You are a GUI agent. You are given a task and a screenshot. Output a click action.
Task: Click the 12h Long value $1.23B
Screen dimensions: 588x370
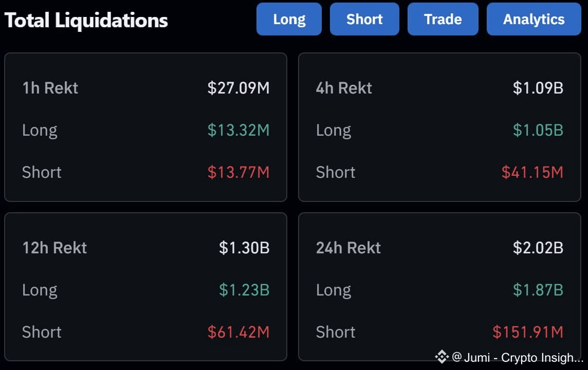pyautogui.click(x=244, y=290)
